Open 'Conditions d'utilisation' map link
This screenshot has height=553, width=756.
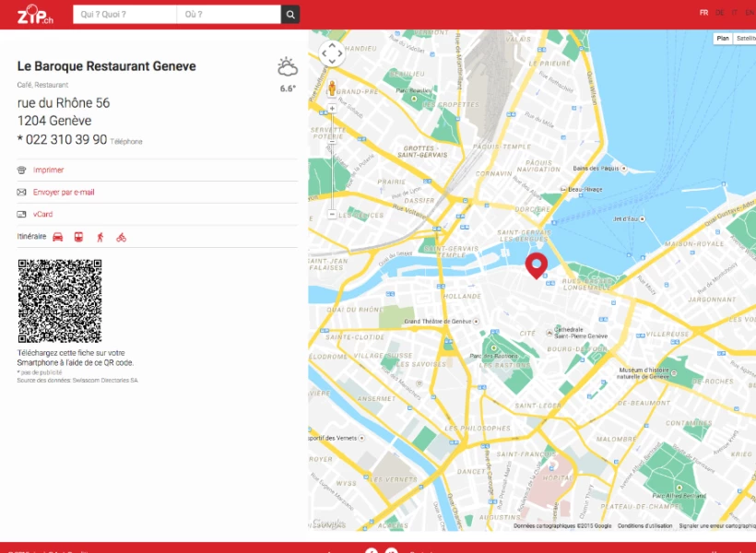coord(644,526)
